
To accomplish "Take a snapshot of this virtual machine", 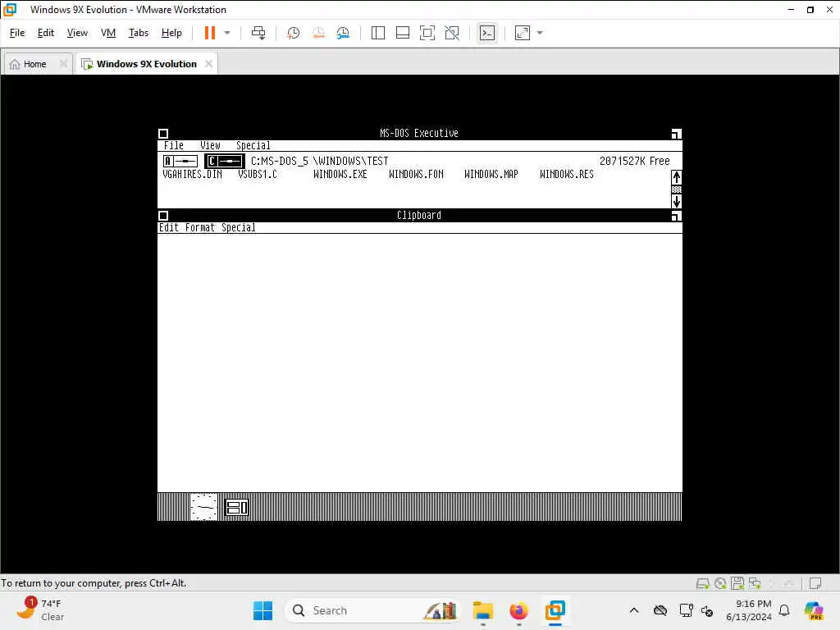I will [x=293, y=33].
